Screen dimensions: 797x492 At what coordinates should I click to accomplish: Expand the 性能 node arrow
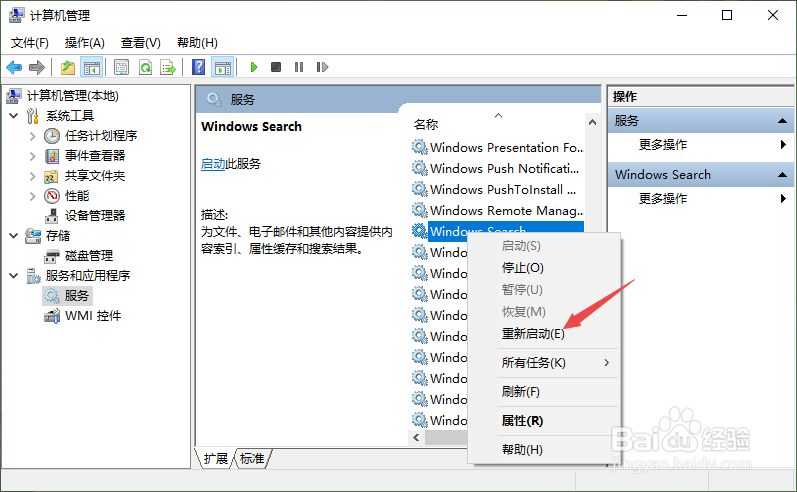[33, 196]
